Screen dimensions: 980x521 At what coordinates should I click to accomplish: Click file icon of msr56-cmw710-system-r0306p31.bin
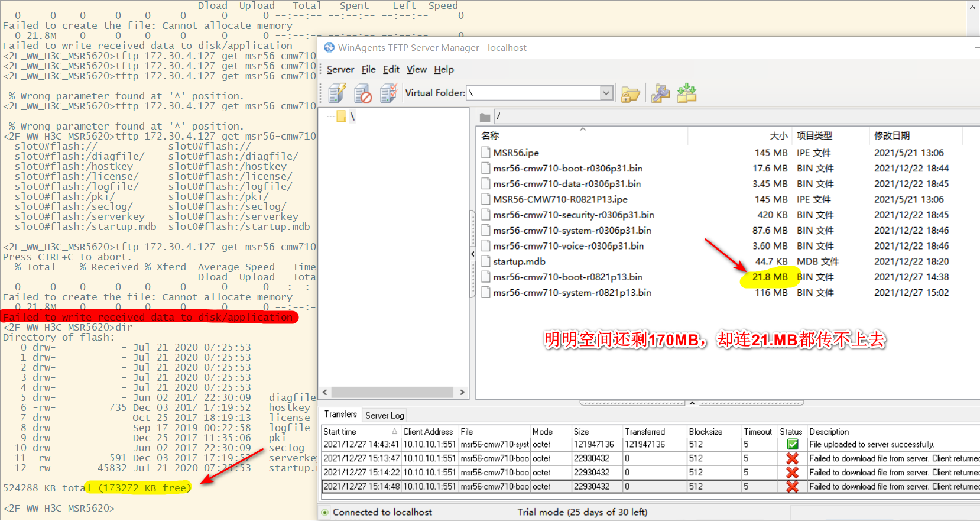pos(486,231)
